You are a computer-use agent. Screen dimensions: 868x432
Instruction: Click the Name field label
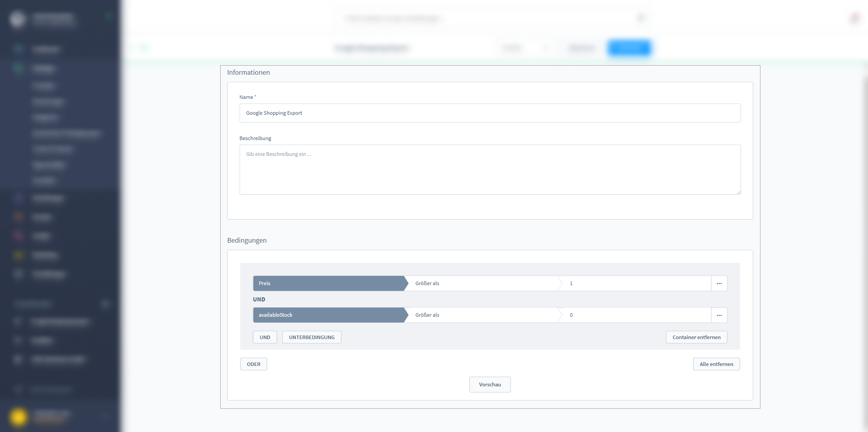click(246, 97)
